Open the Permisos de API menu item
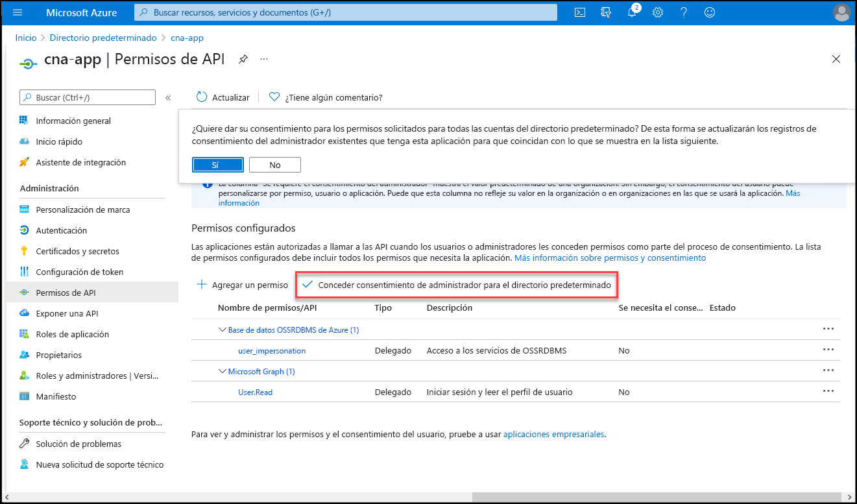 [92, 293]
